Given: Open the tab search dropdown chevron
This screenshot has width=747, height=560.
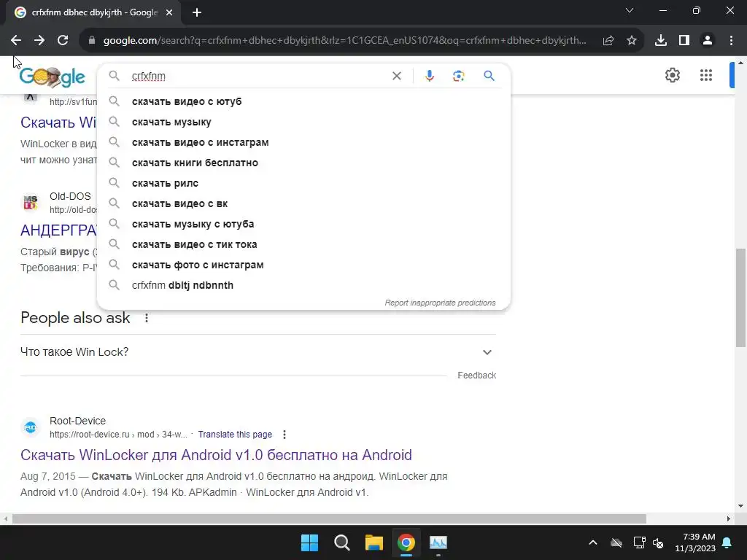Looking at the screenshot, I should point(630,10).
